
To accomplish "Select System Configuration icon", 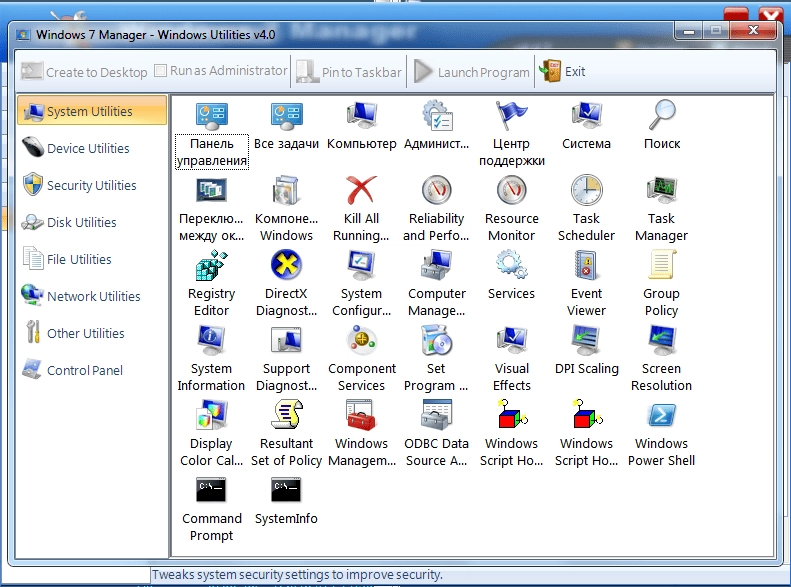I will click(362, 266).
